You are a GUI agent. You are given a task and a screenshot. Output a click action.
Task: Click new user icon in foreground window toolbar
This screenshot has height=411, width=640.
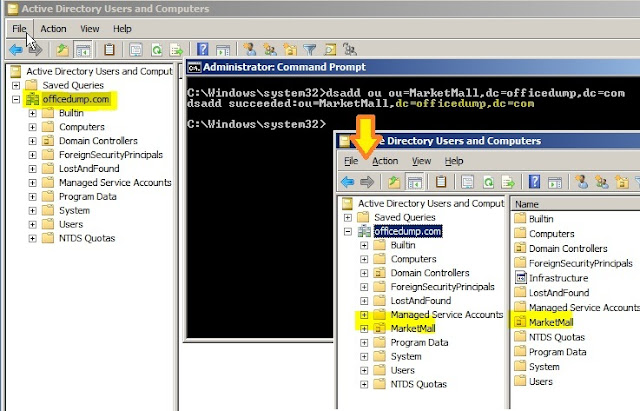(582, 182)
